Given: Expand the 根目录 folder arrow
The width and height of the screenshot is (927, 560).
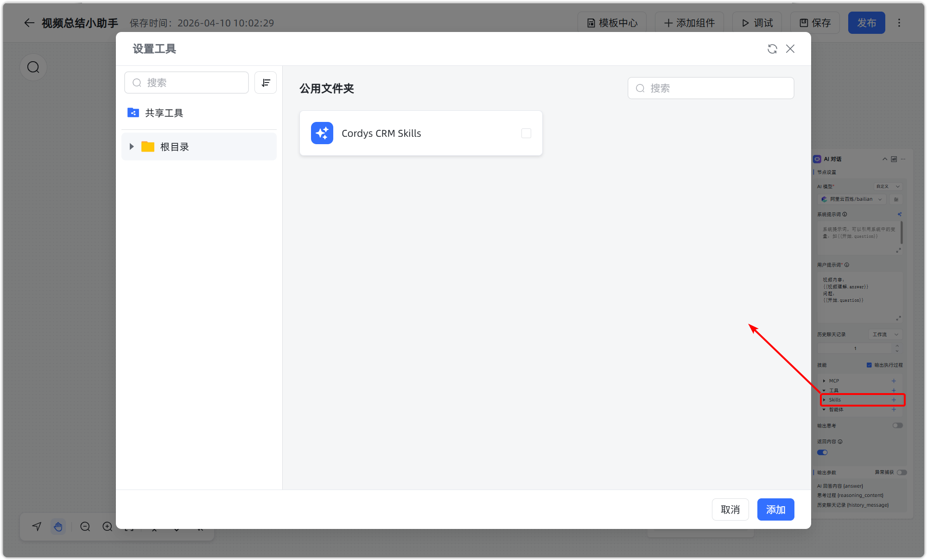Looking at the screenshot, I should (132, 146).
